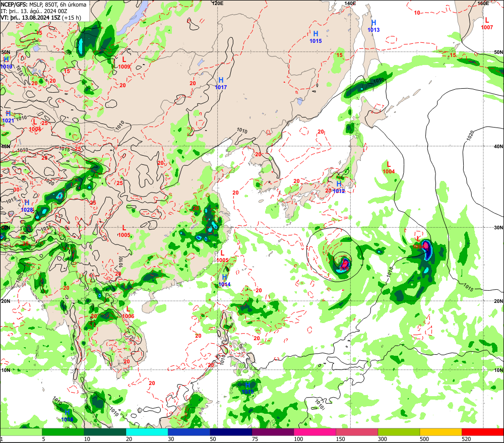
Task: Click the green 5–10 legend swatch
Action: click(x=63, y=432)
